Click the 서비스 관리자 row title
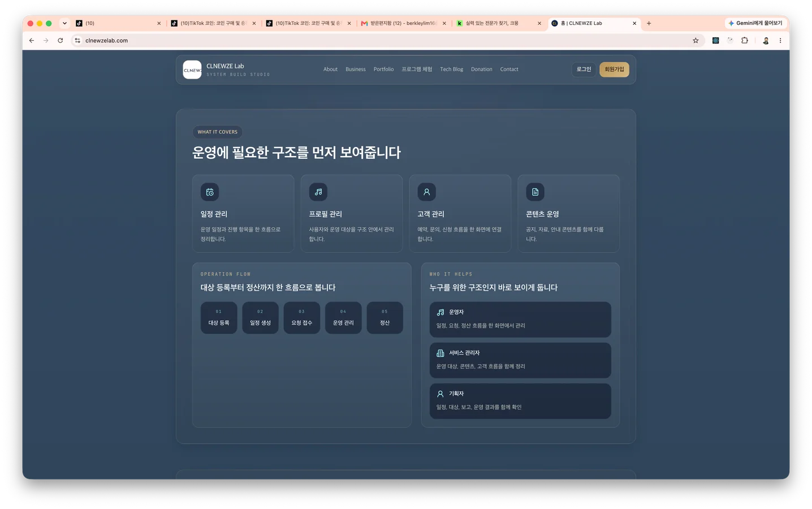Image resolution: width=812 pixels, height=509 pixels. click(x=464, y=353)
